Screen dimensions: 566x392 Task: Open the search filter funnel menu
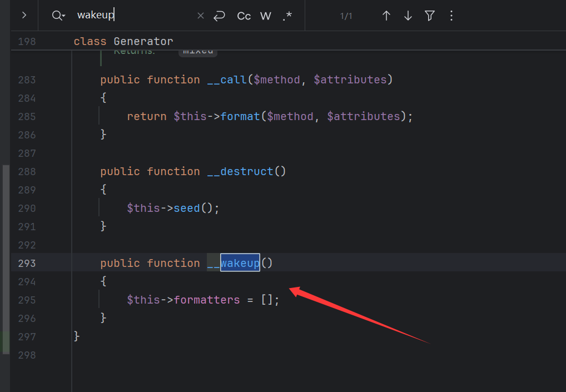[430, 16]
